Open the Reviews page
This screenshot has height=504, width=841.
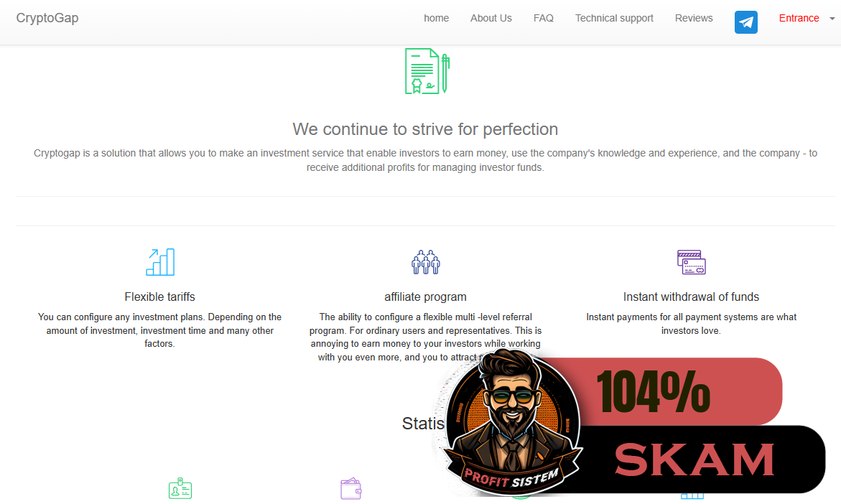click(x=694, y=19)
